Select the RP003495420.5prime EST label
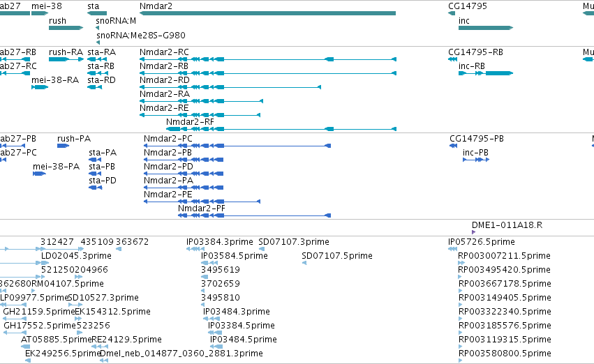The image size is (594, 364). [x=504, y=270]
